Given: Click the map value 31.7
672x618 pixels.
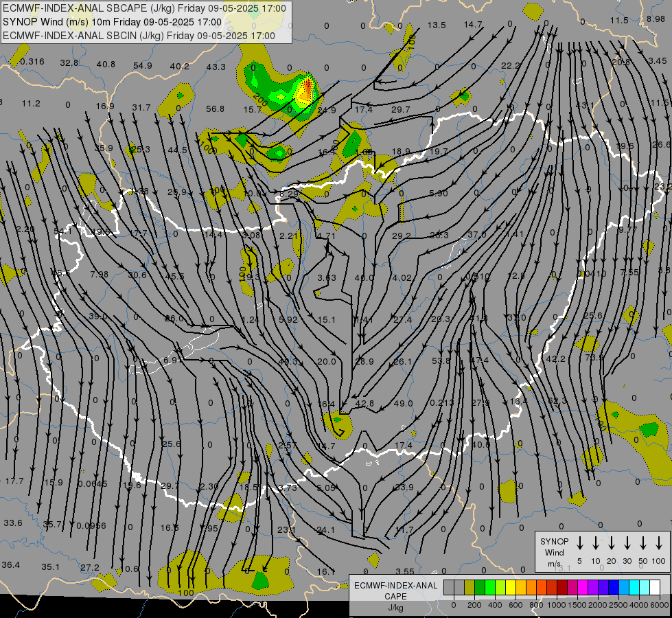Looking at the screenshot, I should (141, 107).
